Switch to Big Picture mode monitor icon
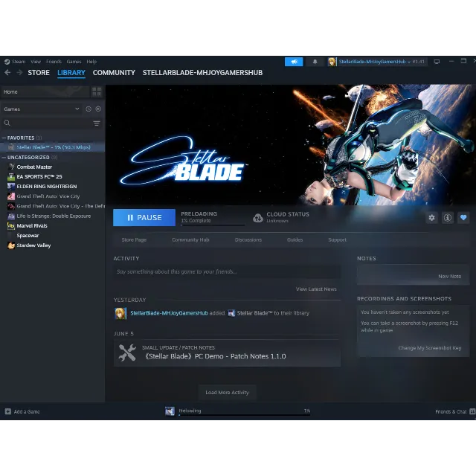 437,62
